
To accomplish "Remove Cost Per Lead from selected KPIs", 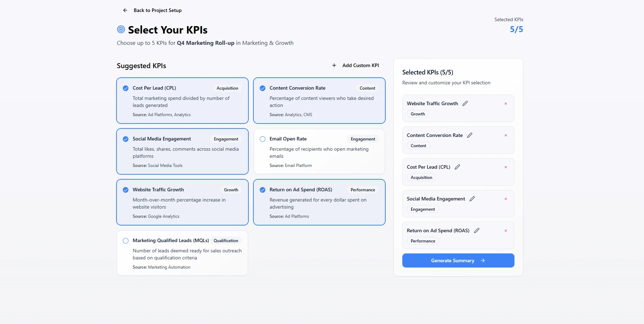I will [506, 167].
